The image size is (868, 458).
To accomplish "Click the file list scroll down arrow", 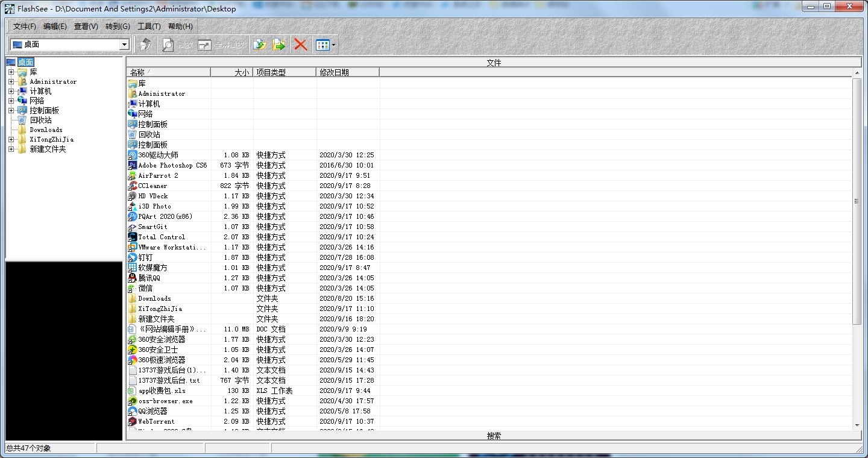I will tap(857, 425).
